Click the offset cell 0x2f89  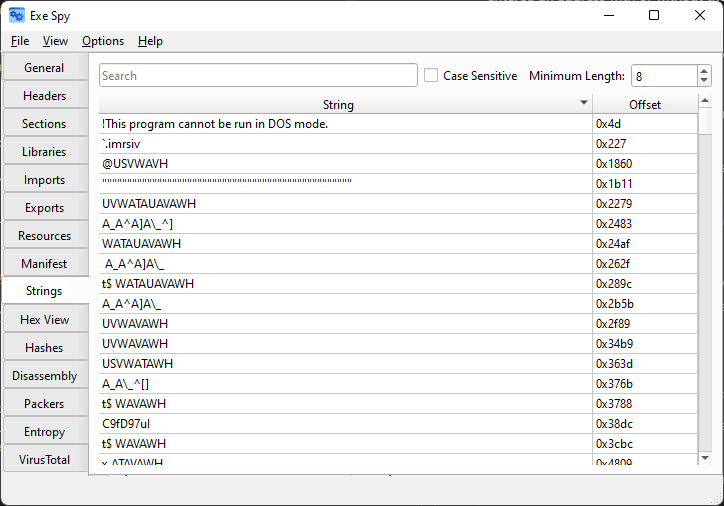pyautogui.click(x=645, y=324)
